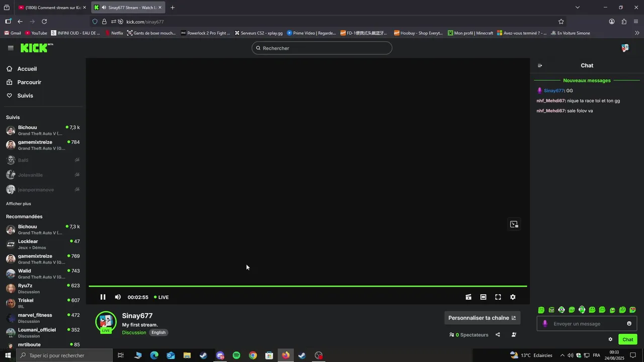Open marvel_fitness recommended channel
Image resolution: width=644 pixels, height=362 pixels.
pyautogui.click(x=43, y=318)
